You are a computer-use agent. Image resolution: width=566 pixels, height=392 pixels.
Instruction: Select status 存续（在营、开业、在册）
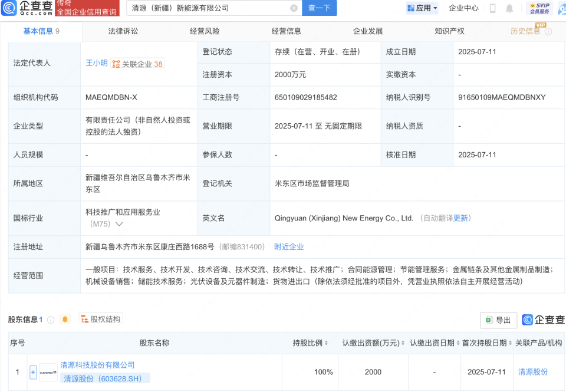(317, 52)
